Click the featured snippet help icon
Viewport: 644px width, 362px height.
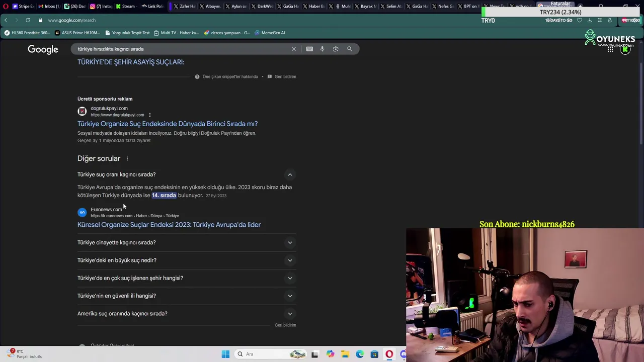pos(197,76)
